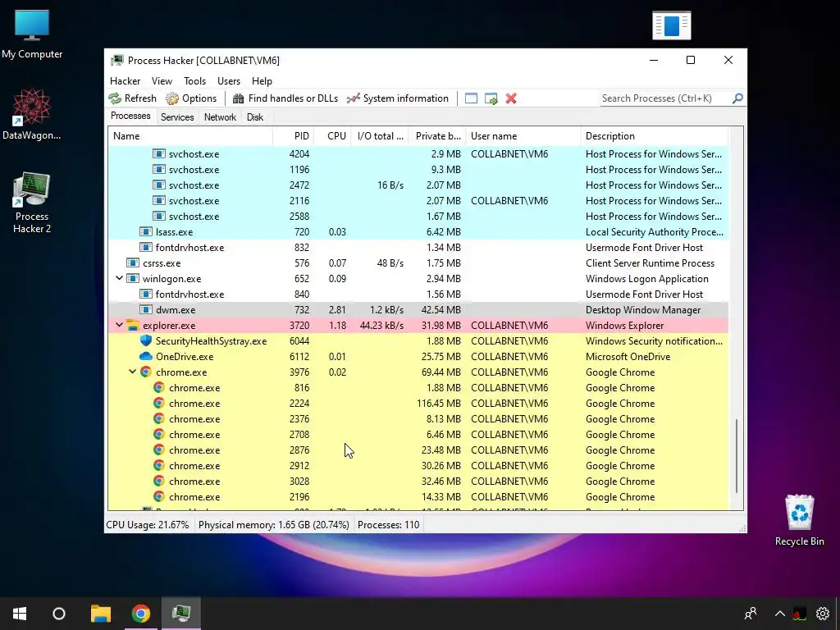Open the View menu
Screen dimensions: 840x630
pyautogui.click(x=162, y=81)
